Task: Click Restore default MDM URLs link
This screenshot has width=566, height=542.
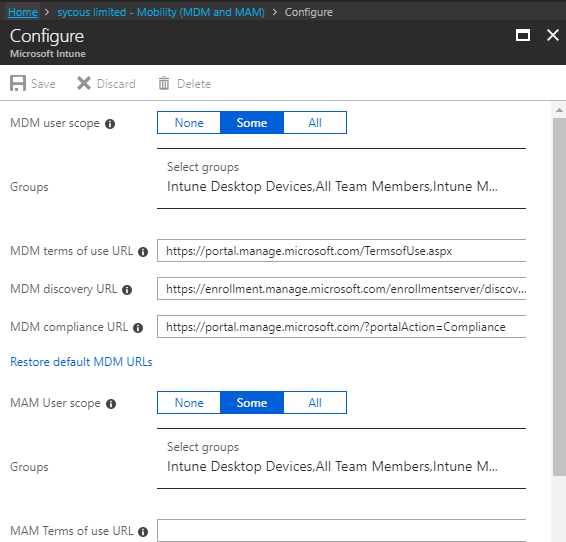Action: [x=81, y=362]
